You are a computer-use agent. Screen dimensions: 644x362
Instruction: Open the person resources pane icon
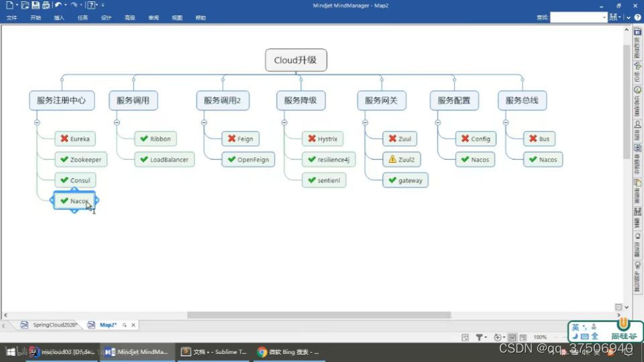637,124
